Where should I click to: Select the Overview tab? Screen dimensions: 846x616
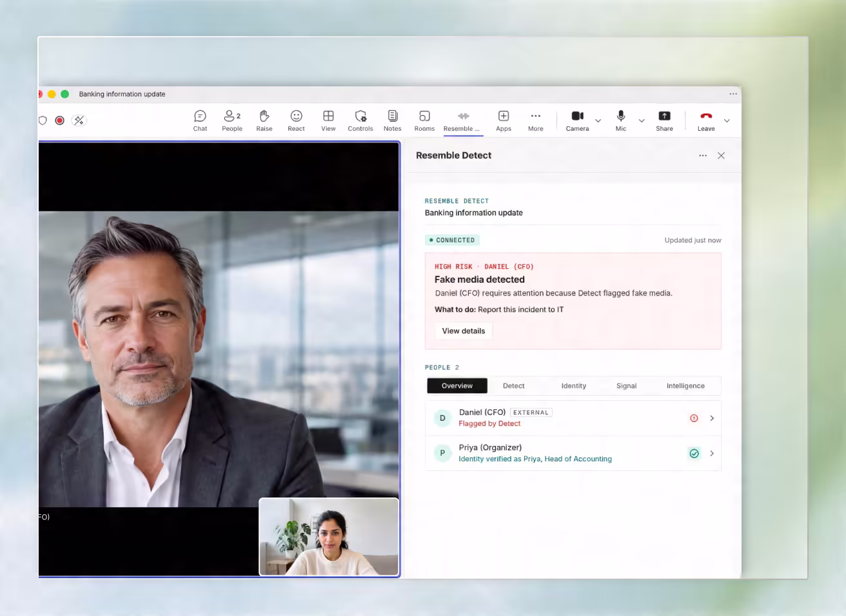coord(457,386)
